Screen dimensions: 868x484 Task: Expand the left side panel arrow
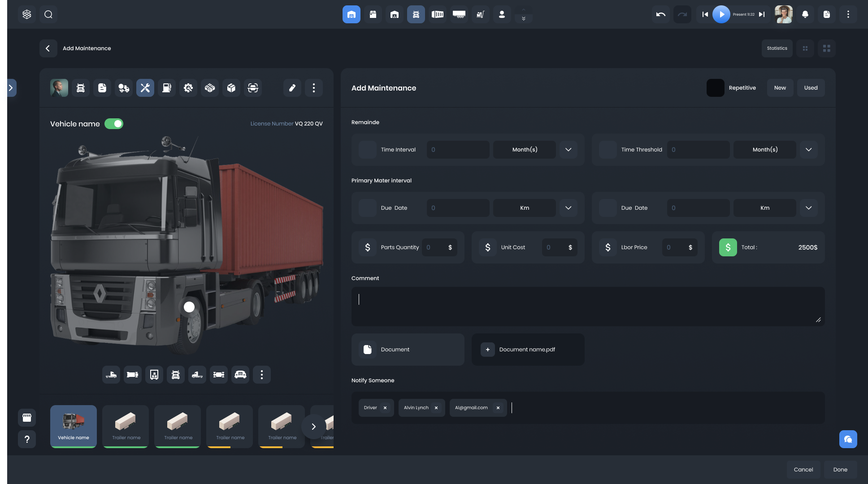pyautogui.click(x=11, y=88)
